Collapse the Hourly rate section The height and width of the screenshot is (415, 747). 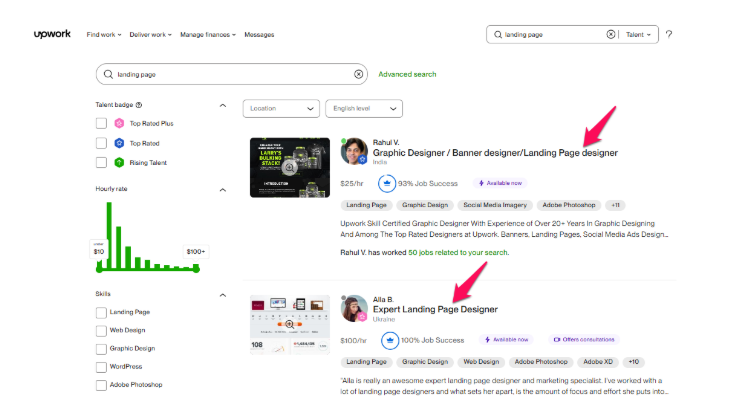click(222, 190)
